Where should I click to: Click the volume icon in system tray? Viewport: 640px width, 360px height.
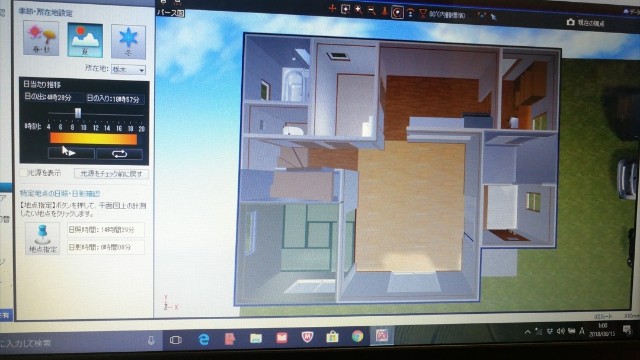click(x=561, y=331)
